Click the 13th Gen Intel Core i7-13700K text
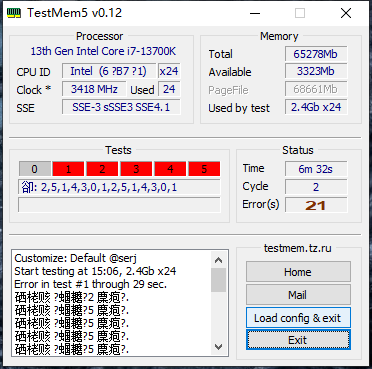372x369 pixels. coord(103,51)
